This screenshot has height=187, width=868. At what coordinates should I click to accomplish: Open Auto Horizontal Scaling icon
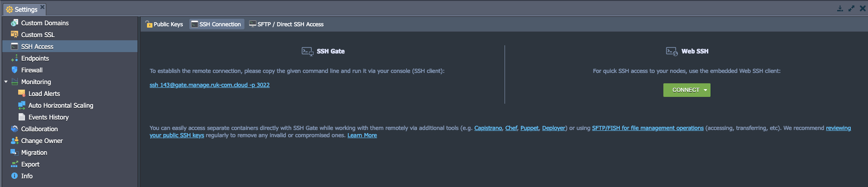click(22, 105)
